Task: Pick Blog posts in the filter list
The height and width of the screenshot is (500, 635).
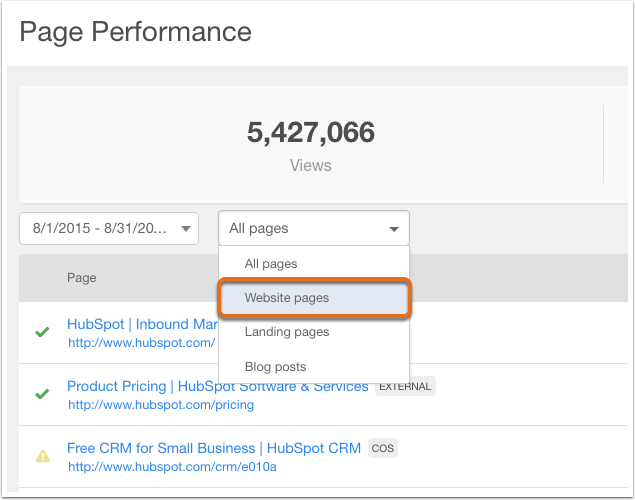Action: [x=275, y=367]
